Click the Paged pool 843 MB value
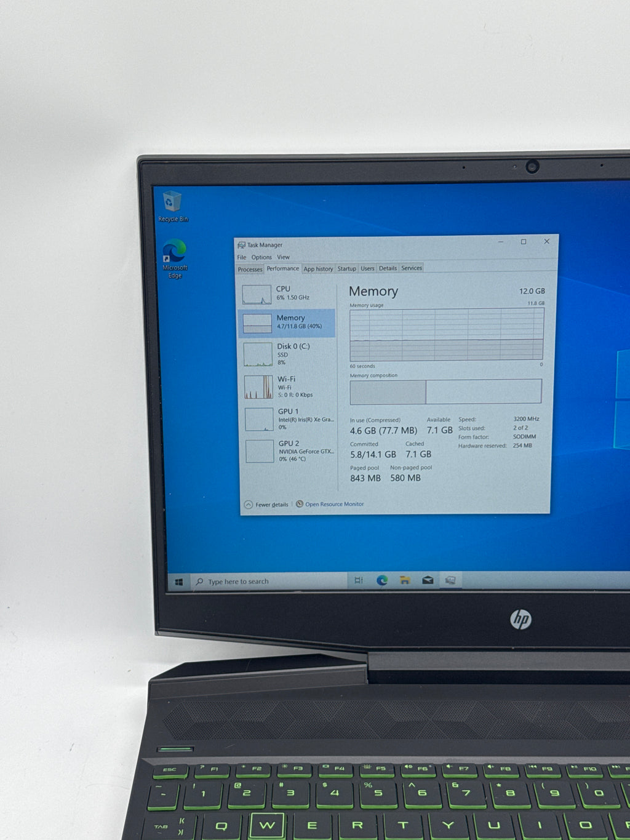 [365, 478]
